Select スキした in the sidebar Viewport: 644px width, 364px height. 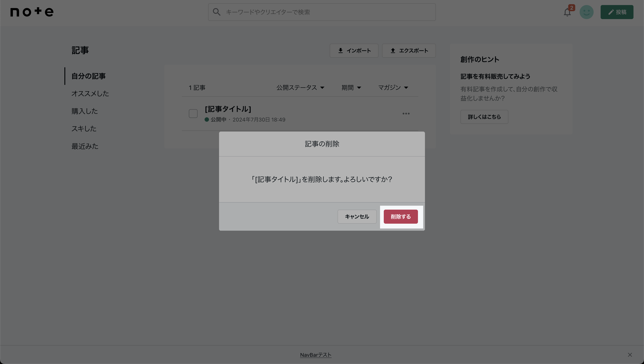(84, 129)
